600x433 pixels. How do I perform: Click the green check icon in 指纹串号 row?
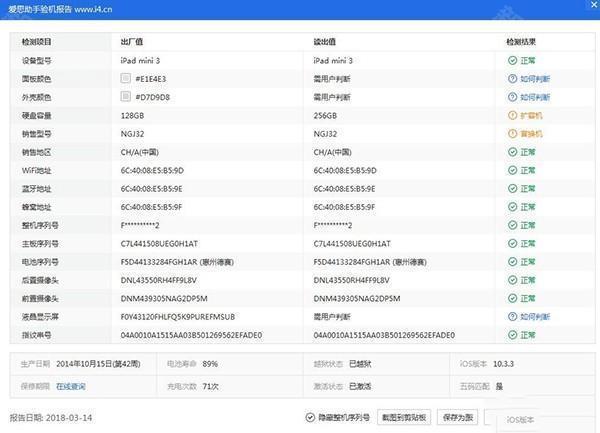coord(512,334)
